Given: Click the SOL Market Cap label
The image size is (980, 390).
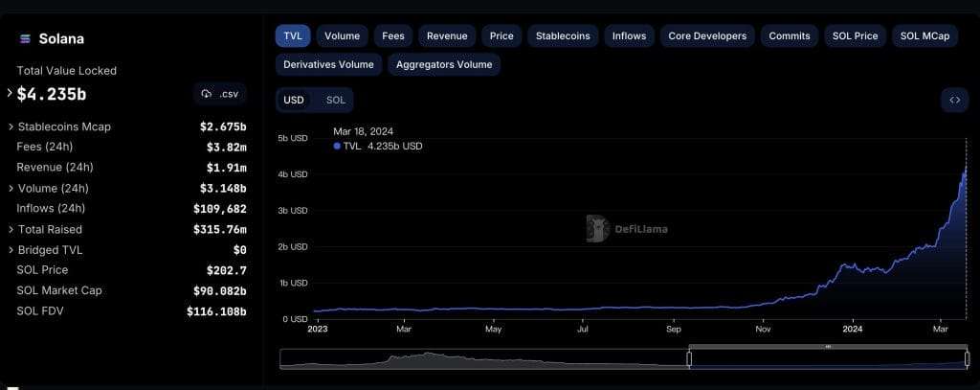Looking at the screenshot, I should [x=58, y=290].
